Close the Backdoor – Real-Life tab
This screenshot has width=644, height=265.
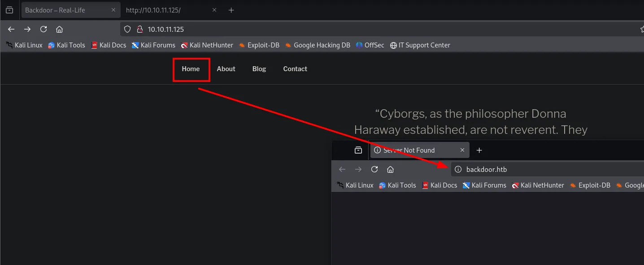coord(113,10)
